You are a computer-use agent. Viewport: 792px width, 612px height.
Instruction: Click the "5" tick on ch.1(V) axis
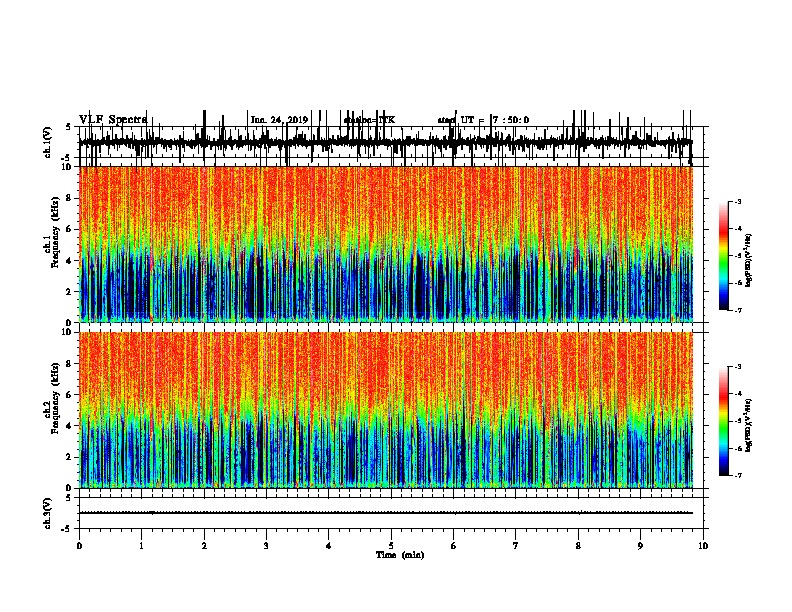[69, 127]
